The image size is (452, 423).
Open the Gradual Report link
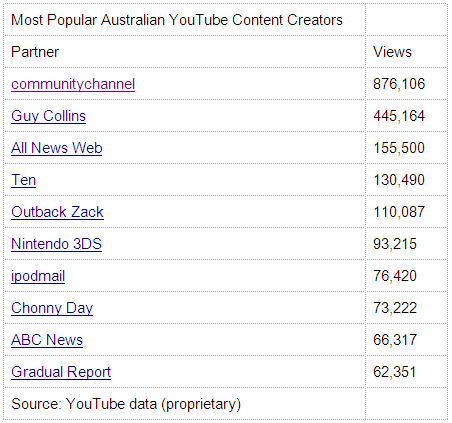(61, 372)
